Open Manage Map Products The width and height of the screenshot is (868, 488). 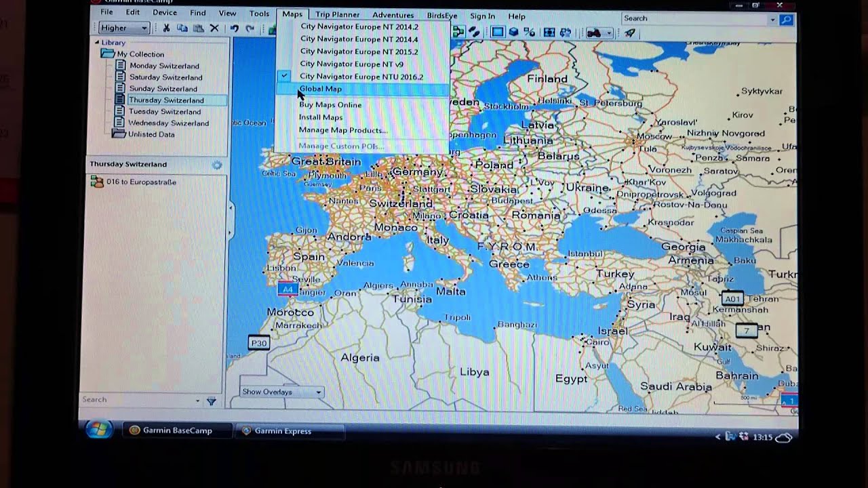pyautogui.click(x=343, y=130)
